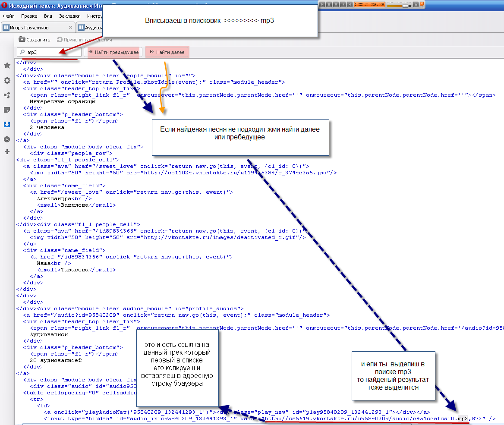Open the Закладки menu
The image size is (504, 425).
(x=70, y=16)
